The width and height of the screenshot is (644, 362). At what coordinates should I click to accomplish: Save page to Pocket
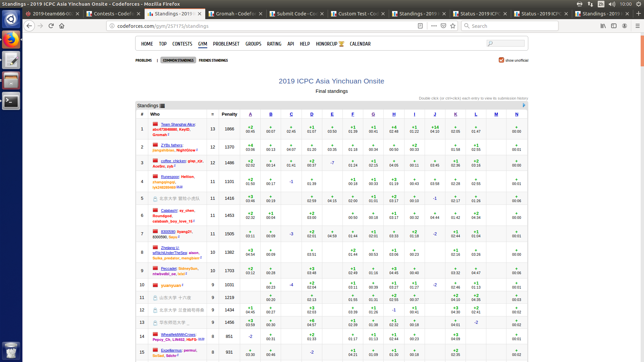(x=443, y=26)
